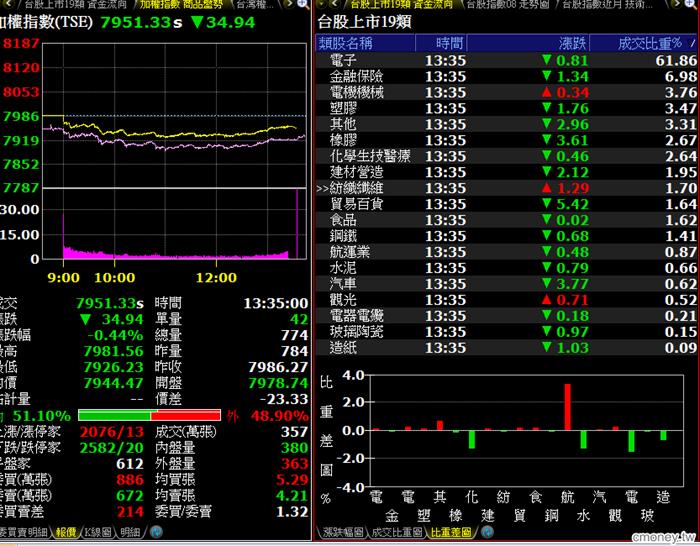Select the 比重差圖 chart tab
Viewport: 700px width, 546px height.
(x=451, y=532)
